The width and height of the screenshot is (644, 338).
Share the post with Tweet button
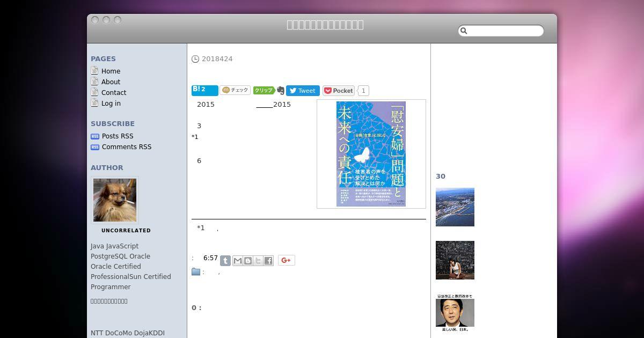tap(303, 91)
